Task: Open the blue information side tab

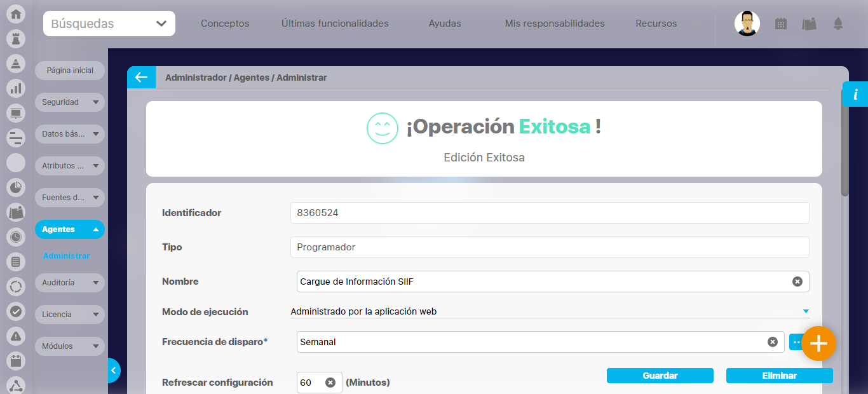Action: (855, 95)
